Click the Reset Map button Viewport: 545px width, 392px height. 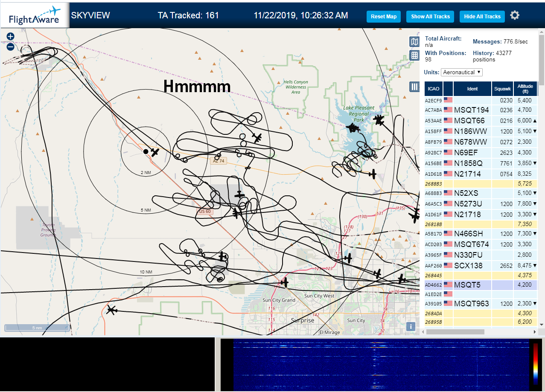pyautogui.click(x=384, y=17)
